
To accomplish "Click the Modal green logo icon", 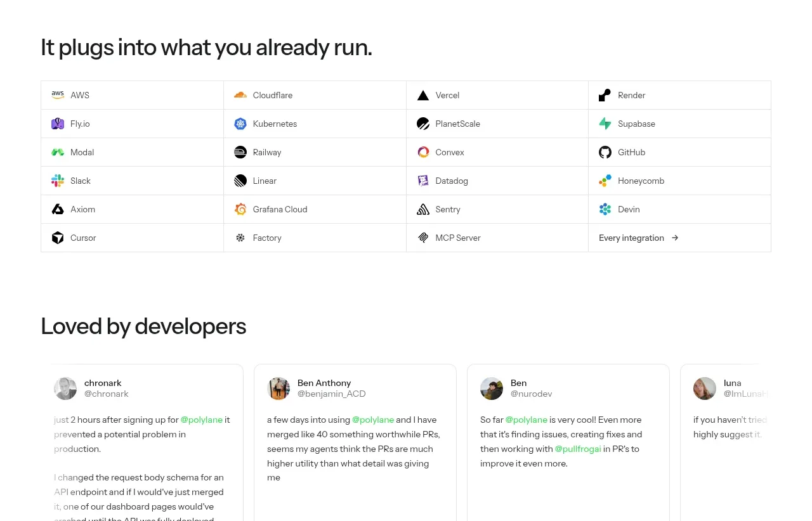I will pos(58,152).
